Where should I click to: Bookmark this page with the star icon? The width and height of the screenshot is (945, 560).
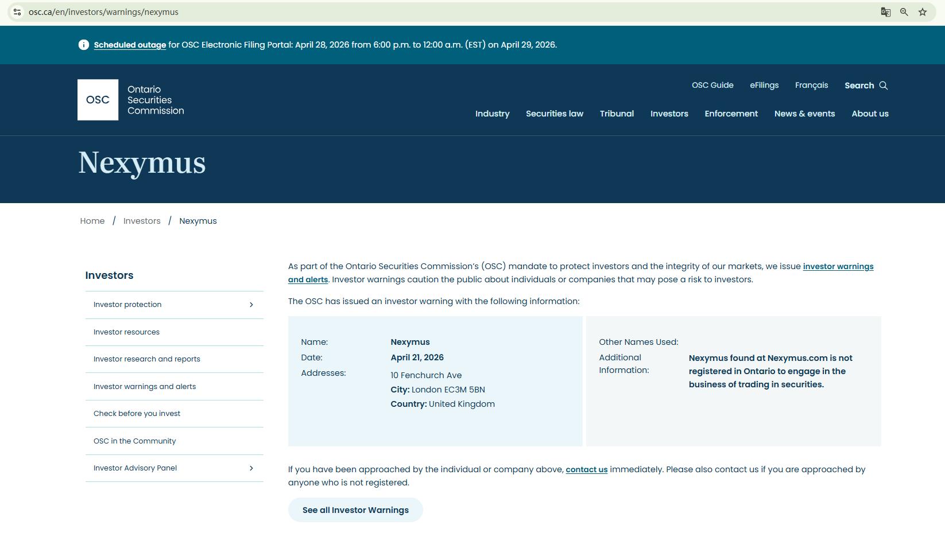pyautogui.click(x=923, y=12)
